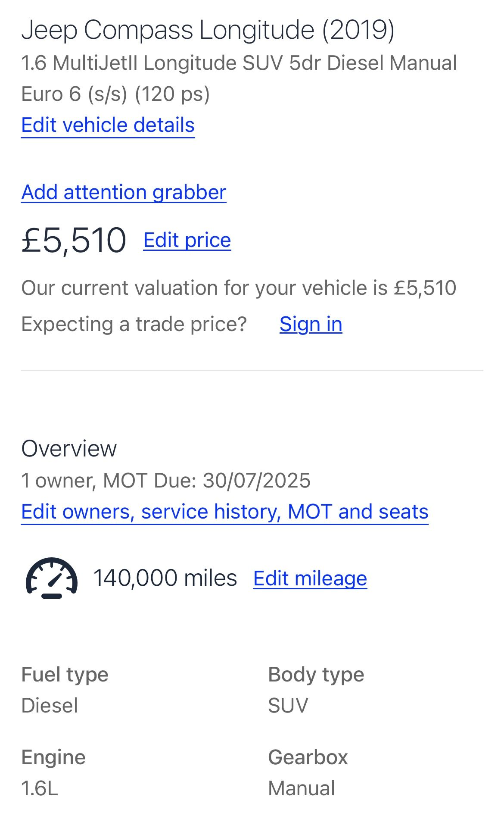This screenshot has height=822, width=504.
Task: Click the MOT Due 30/07/2025 text
Action: [207, 481]
